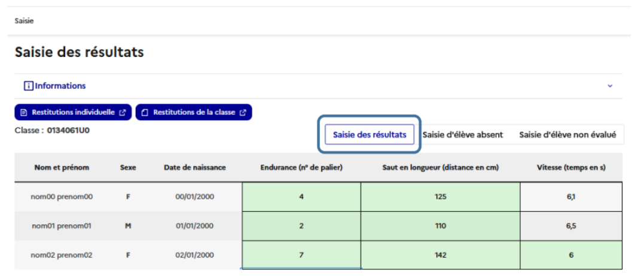Open Restitutions individuelle button
The height and width of the screenshot is (276, 644).
tap(73, 113)
